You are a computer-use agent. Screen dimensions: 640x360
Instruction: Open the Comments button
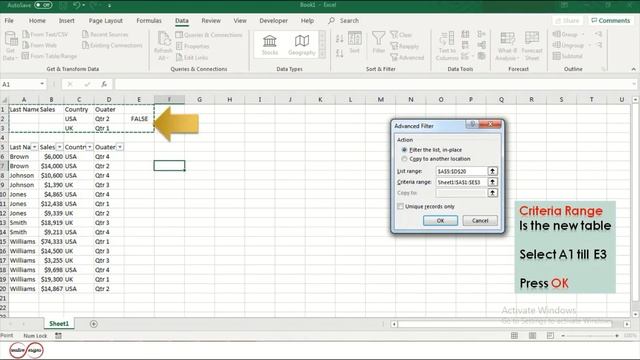[x=611, y=20]
